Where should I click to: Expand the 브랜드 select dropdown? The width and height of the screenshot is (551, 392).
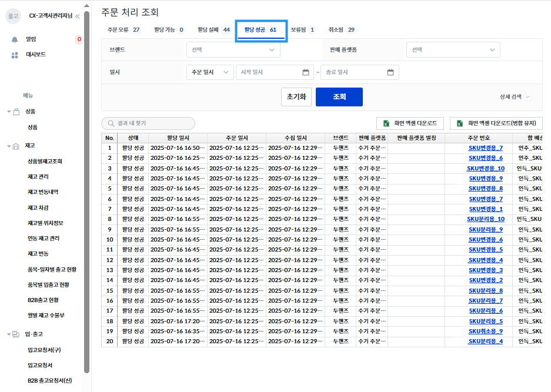coord(233,50)
